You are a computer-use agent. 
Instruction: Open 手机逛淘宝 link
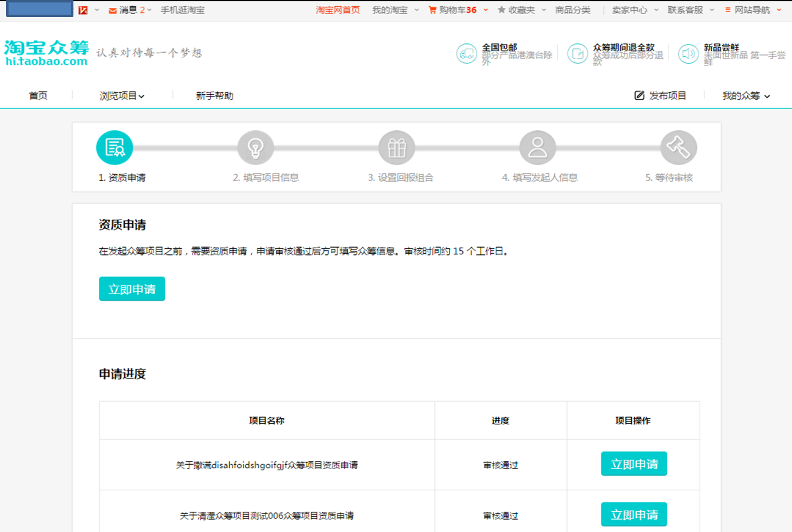[182, 10]
